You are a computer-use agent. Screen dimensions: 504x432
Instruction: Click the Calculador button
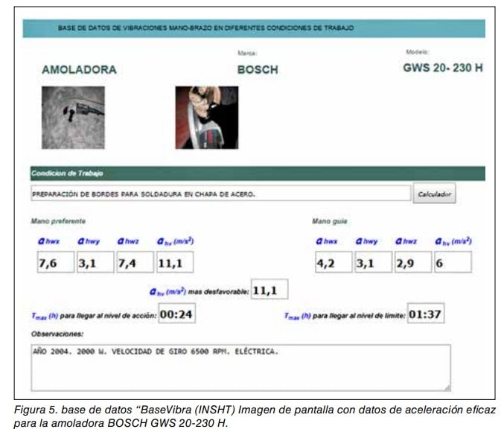point(435,194)
